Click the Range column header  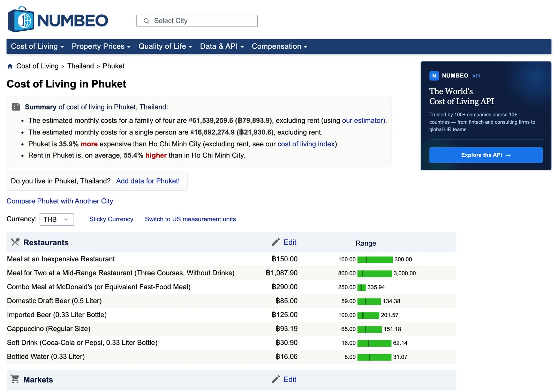366,243
